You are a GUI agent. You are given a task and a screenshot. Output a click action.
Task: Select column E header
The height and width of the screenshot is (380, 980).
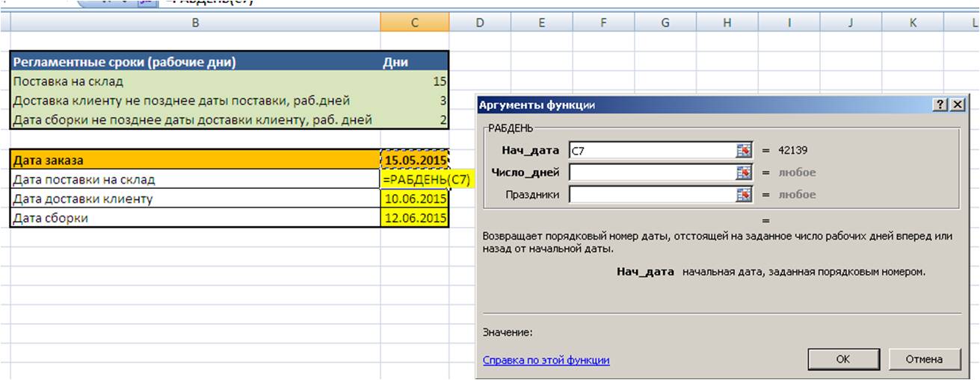coord(540,23)
